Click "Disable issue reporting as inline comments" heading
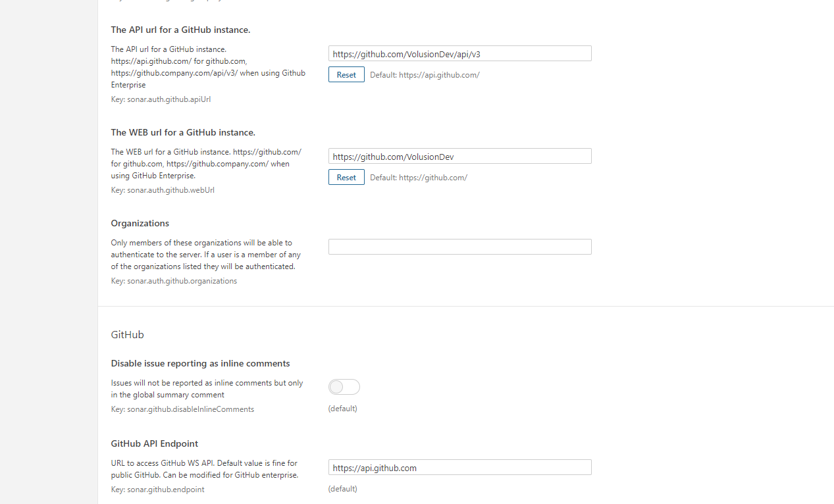The image size is (834, 504). coord(200,364)
